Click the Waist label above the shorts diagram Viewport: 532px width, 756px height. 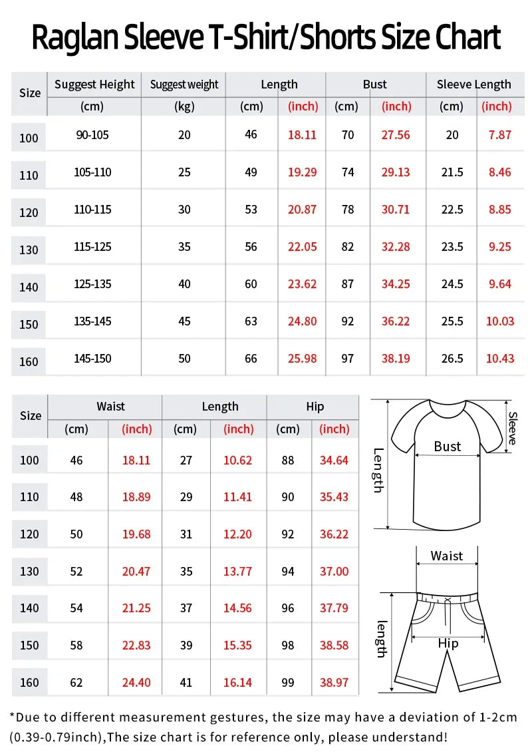coord(447,556)
